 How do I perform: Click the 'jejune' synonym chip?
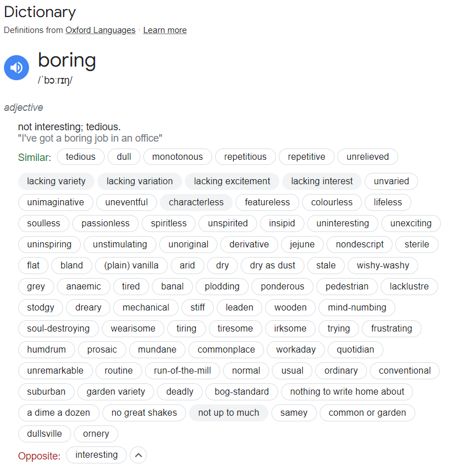pyautogui.click(x=302, y=244)
